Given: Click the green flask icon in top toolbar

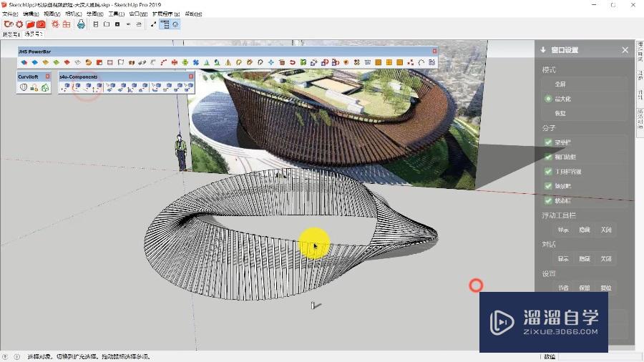Looking at the screenshot, I should [81, 24].
